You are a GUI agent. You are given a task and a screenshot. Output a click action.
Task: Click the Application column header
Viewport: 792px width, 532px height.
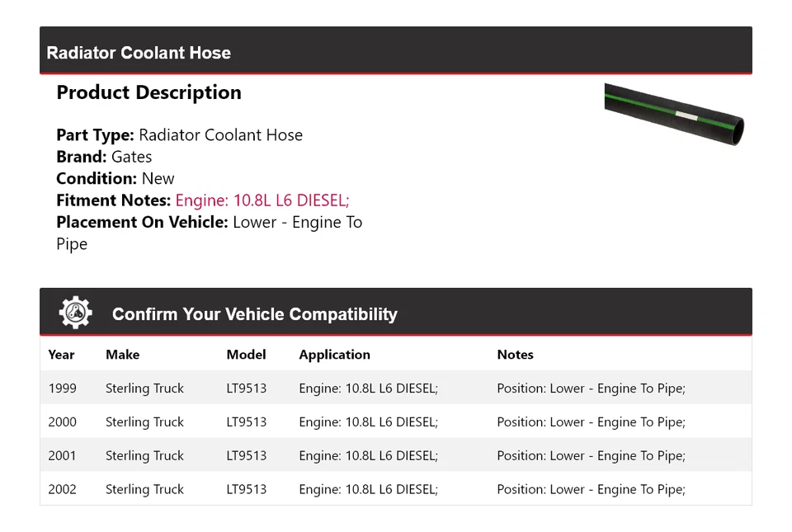(334, 355)
